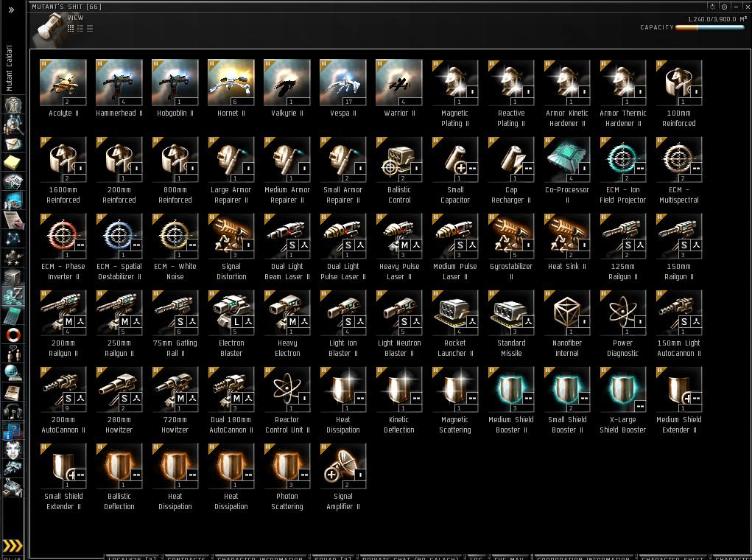This screenshot has width=752, height=560.
Task: Switch to large icons view mode
Action: coord(71,28)
